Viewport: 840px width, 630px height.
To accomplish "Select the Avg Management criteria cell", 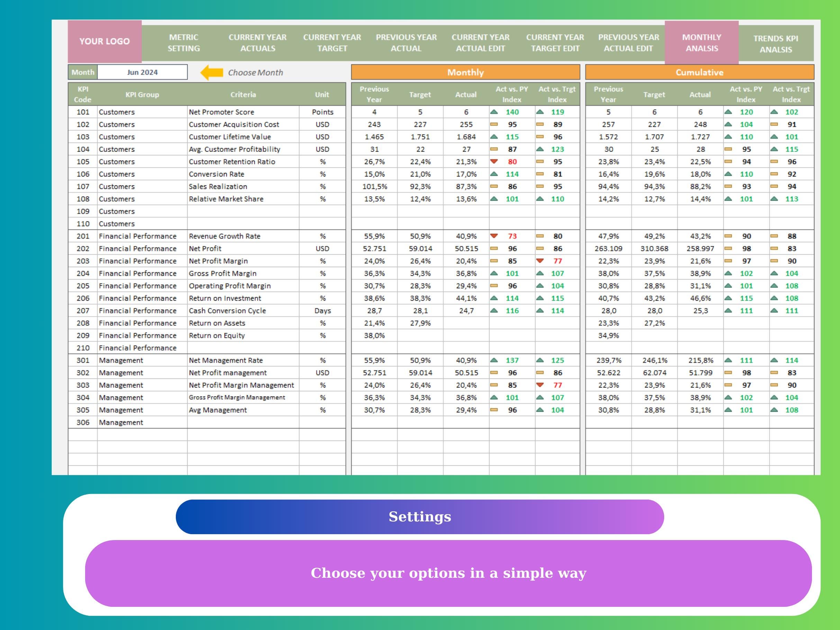I will click(243, 410).
